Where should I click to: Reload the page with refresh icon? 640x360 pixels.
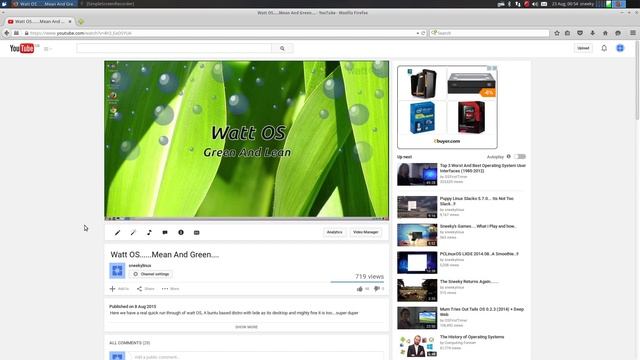(423, 33)
